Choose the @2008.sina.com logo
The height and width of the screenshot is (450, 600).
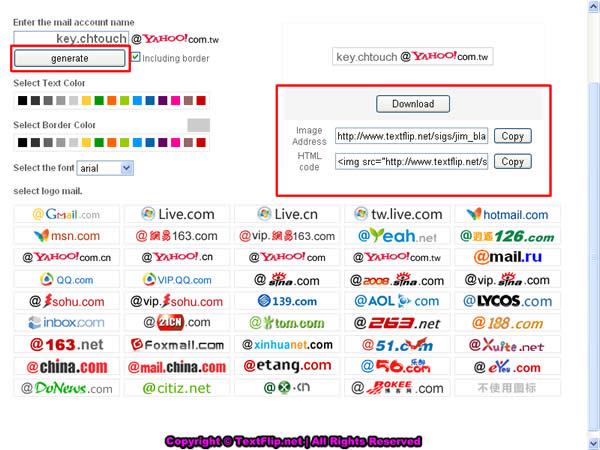[397, 280]
